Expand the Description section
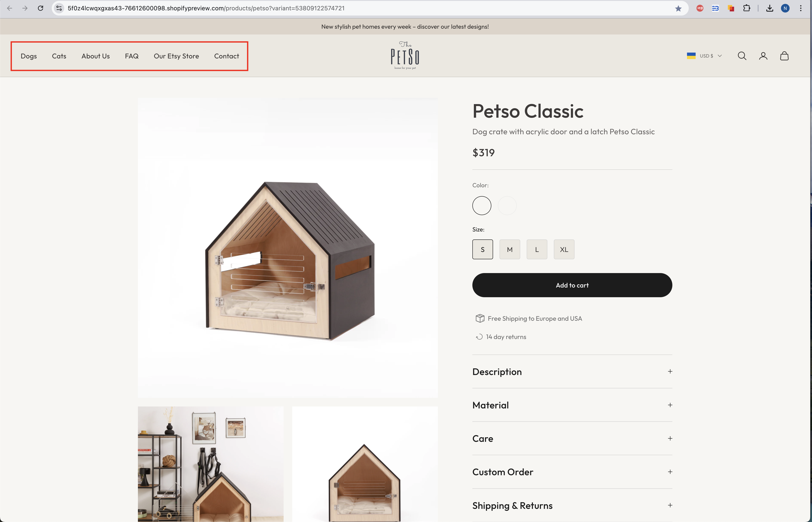The height and width of the screenshot is (522, 812). [572, 372]
